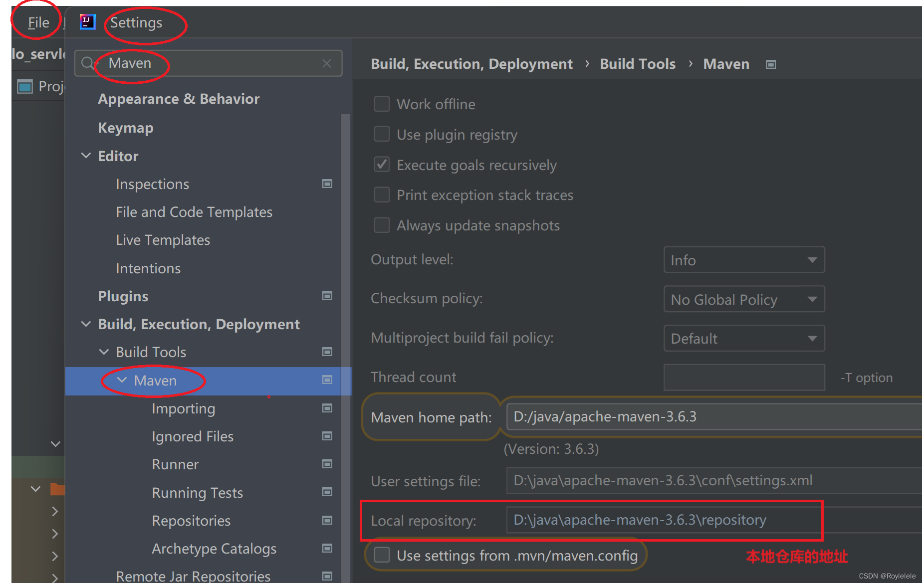Viewport: 924px width, 585px height.
Task: Enable Work offline checkbox
Action: click(382, 104)
